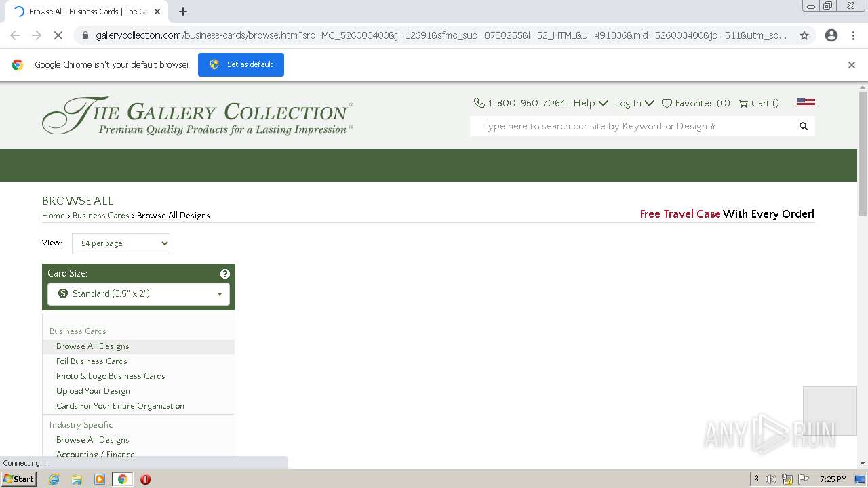Bookmark this page with star icon
The image size is (868, 488).
[804, 35]
